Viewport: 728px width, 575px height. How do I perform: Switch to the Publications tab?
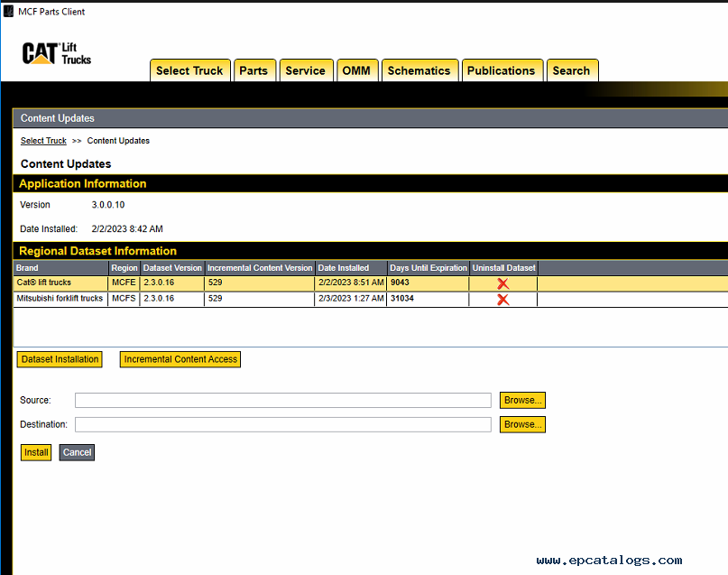[502, 70]
